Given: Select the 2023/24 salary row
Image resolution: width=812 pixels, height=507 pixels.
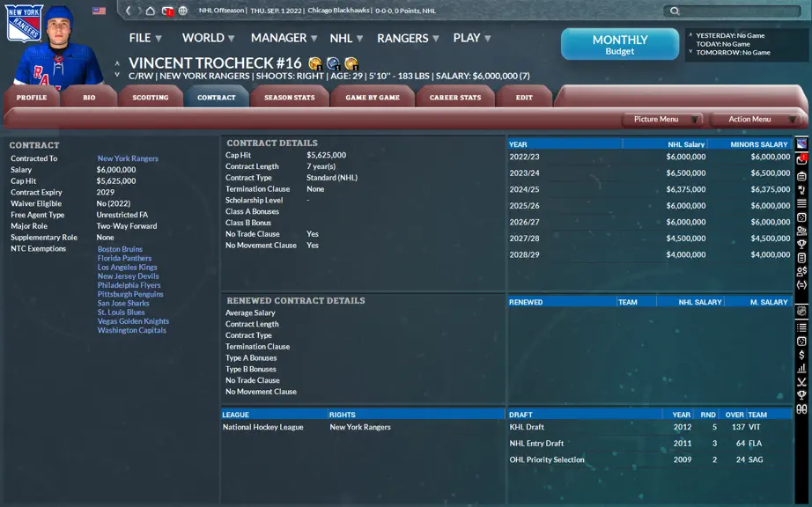Looking at the screenshot, I should pos(649,173).
